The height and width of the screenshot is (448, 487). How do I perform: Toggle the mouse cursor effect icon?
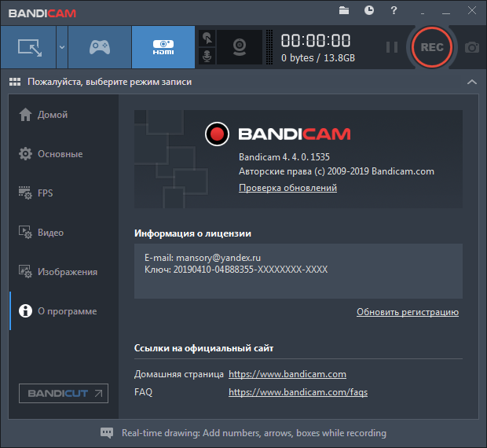click(207, 38)
